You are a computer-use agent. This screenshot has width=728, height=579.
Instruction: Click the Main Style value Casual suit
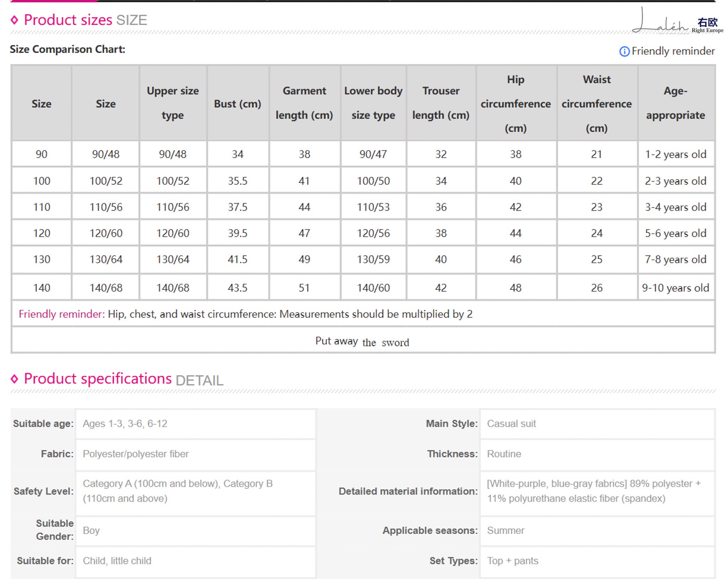(511, 423)
